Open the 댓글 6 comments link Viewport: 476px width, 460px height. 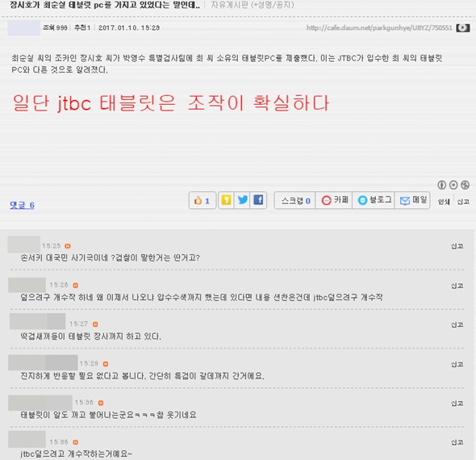point(22,205)
